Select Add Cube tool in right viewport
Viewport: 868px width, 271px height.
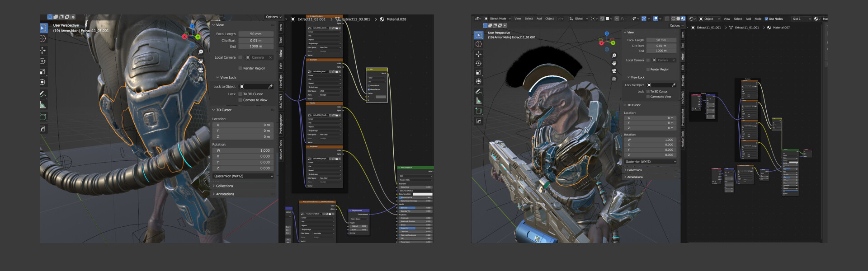478,111
